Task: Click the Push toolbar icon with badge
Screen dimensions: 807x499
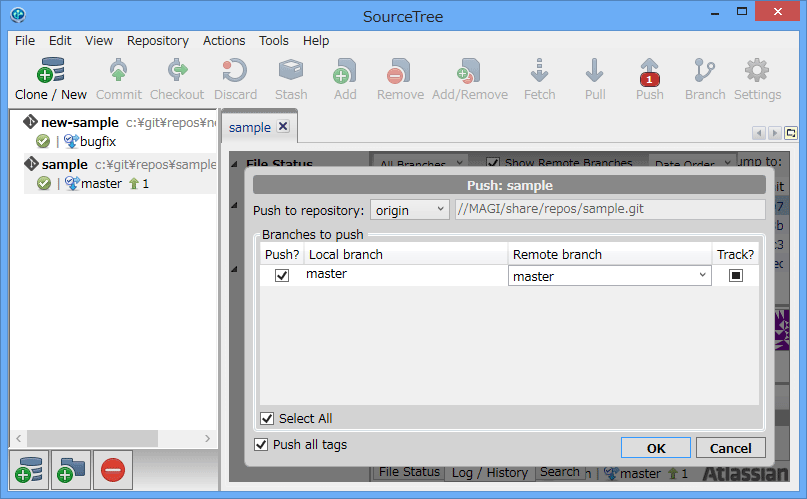Action: [x=650, y=72]
